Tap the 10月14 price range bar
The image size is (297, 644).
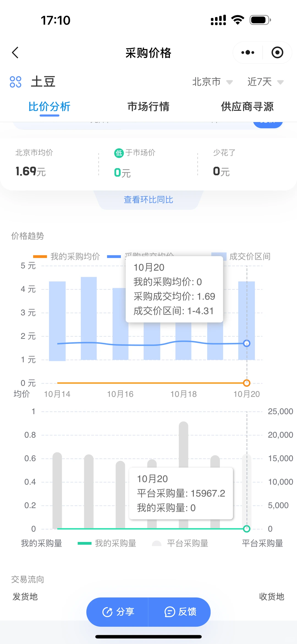[57, 321]
